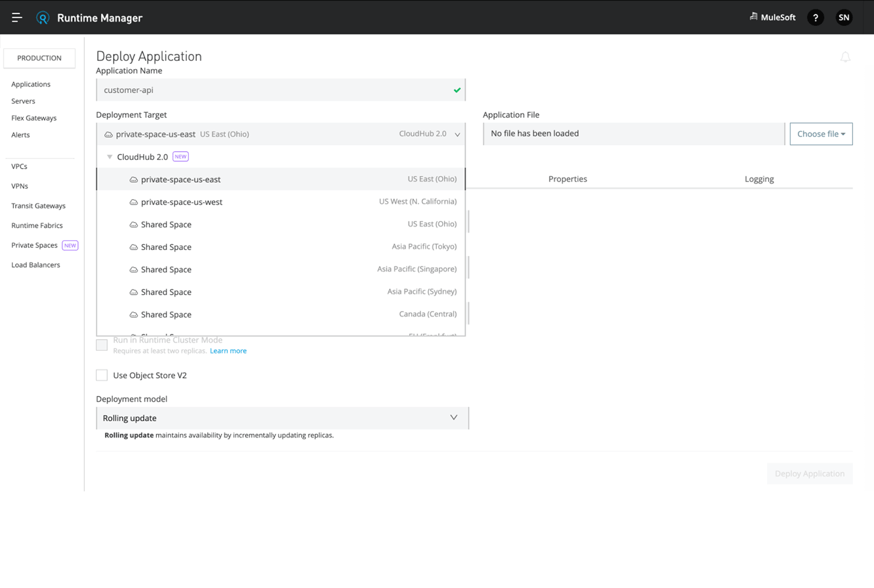Click the green checkmark in Application Name

tap(457, 90)
